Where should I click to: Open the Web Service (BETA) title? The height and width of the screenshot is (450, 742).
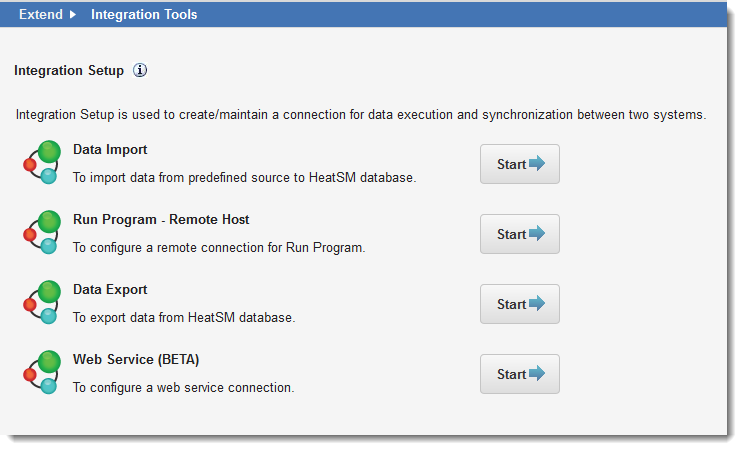[136, 360]
